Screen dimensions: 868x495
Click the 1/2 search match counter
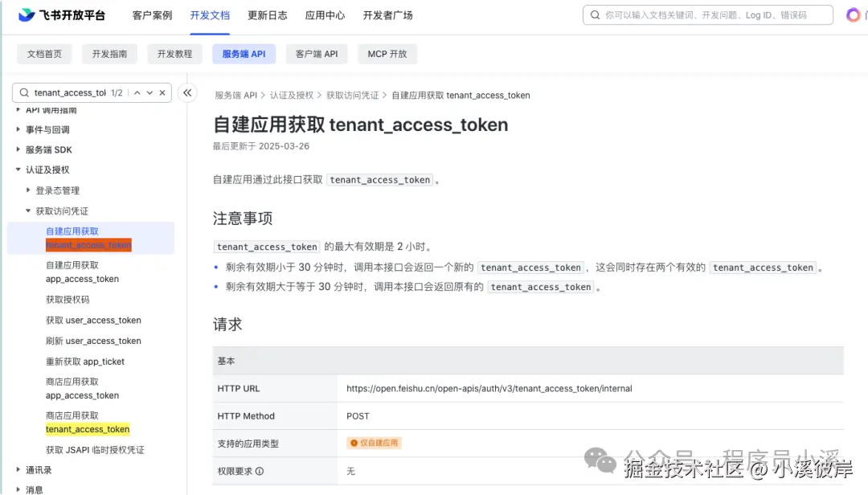[117, 92]
